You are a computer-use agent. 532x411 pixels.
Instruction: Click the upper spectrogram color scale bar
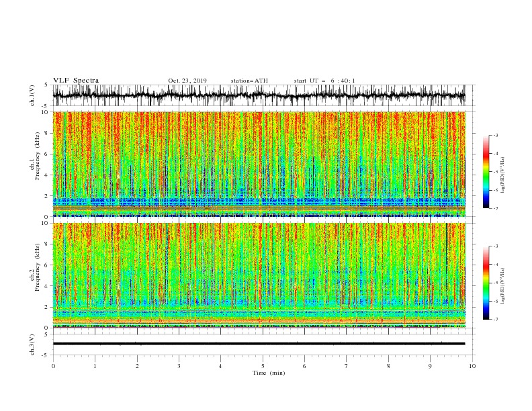(486, 172)
